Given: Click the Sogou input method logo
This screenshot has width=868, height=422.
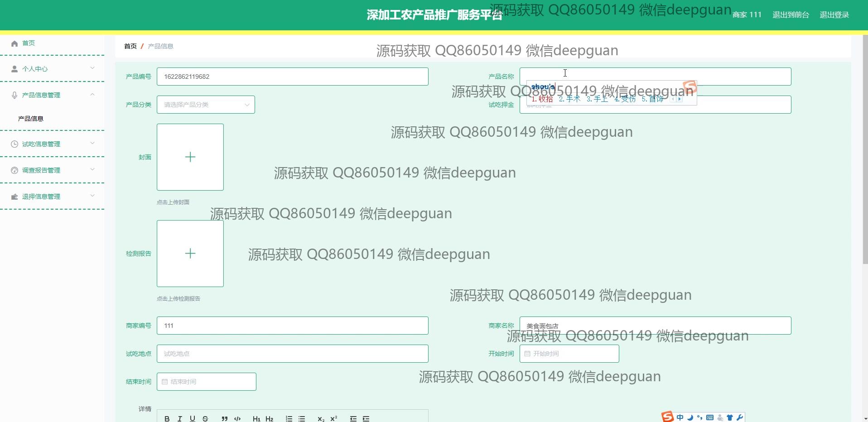Looking at the screenshot, I should point(667,417).
